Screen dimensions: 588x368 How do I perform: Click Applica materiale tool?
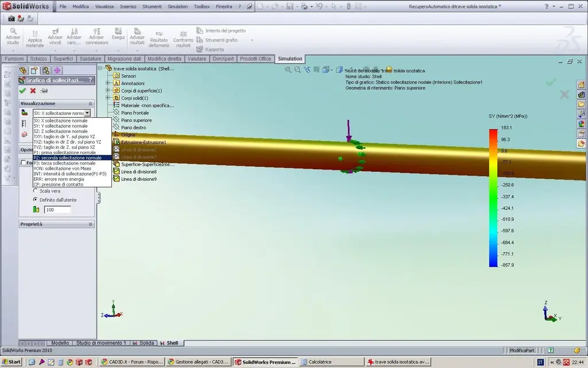pos(35,39)
